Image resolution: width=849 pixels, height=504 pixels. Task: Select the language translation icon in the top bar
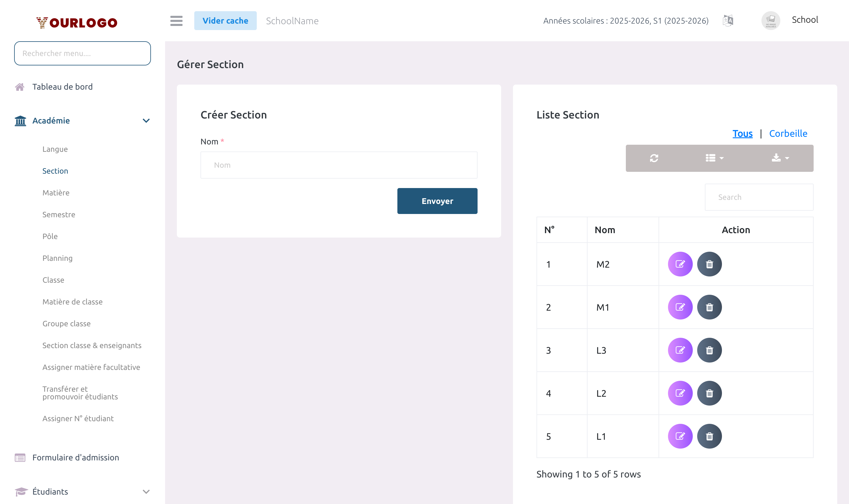(728, 20)
